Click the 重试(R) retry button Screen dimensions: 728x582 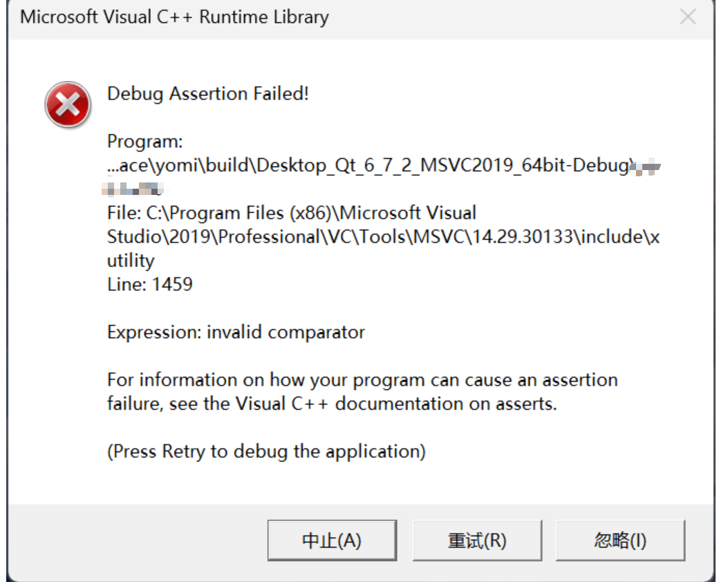(477, 541)
